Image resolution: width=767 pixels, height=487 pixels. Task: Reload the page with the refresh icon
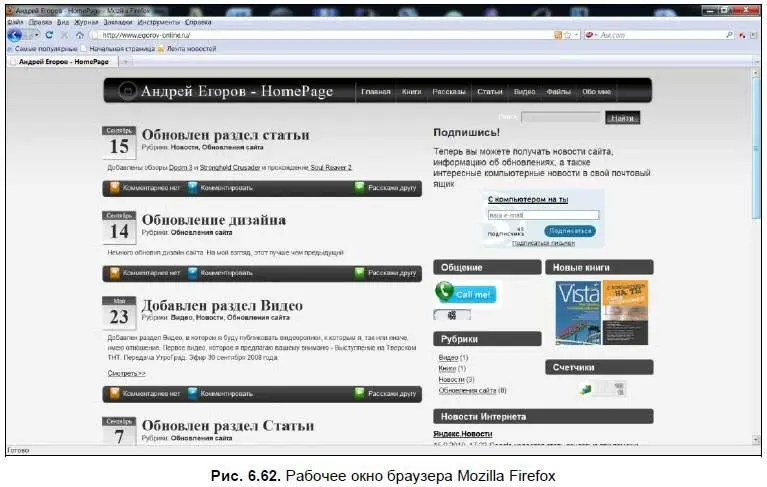click(49, 35)
